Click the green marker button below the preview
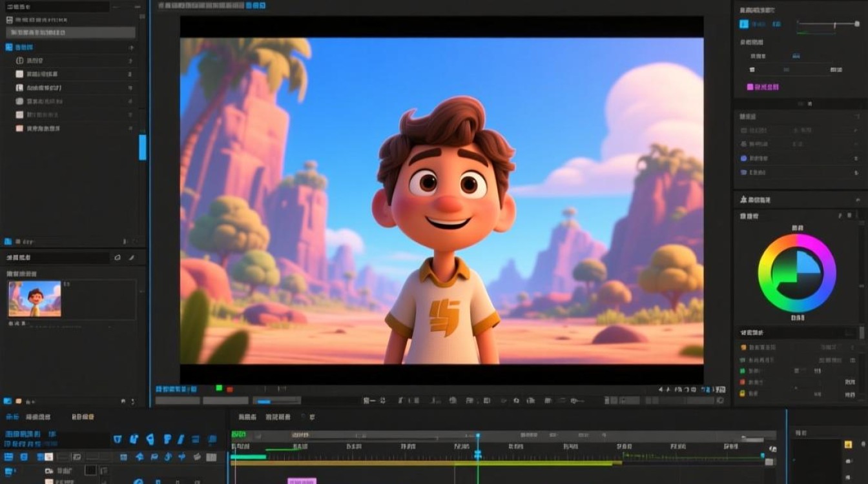 point(219,388)
